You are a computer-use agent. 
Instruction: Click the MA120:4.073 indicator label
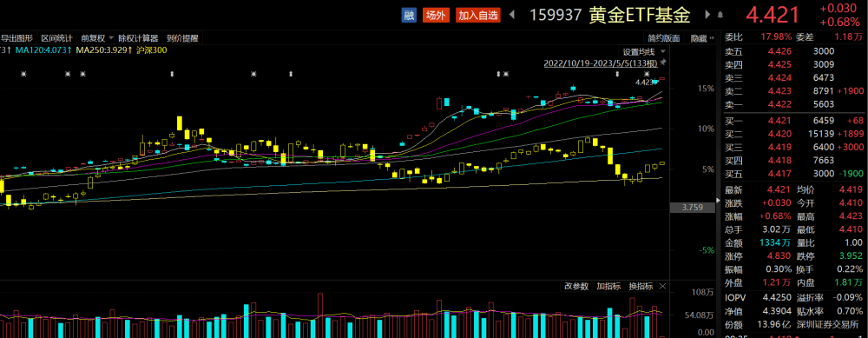pyautogui.click(x=44, y=50)
